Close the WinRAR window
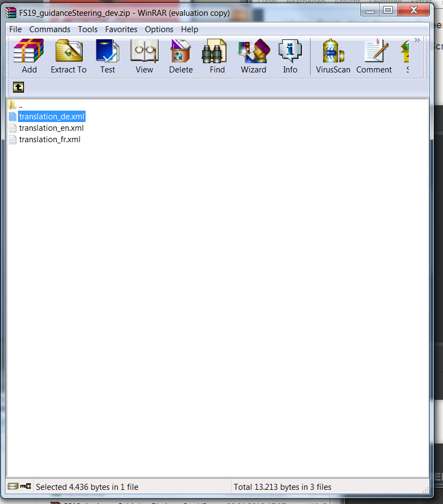Viewport: 443px width, 504px height. 414,10
